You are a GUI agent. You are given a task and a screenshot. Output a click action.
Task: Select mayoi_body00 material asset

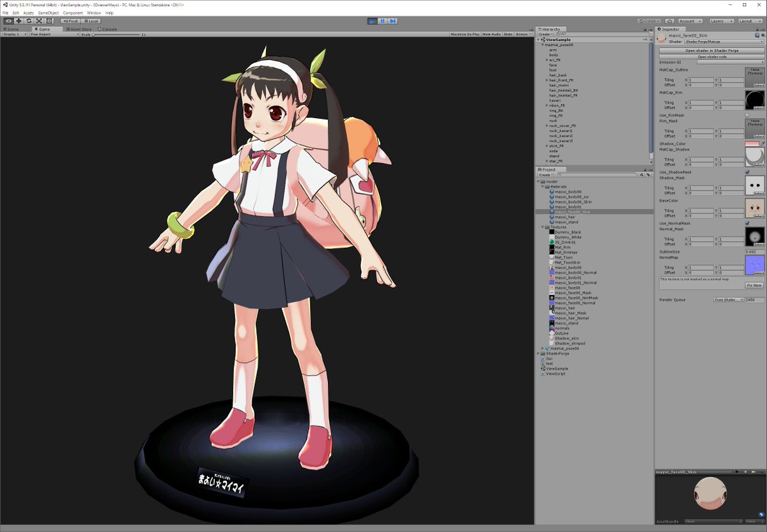pos(566,192)
